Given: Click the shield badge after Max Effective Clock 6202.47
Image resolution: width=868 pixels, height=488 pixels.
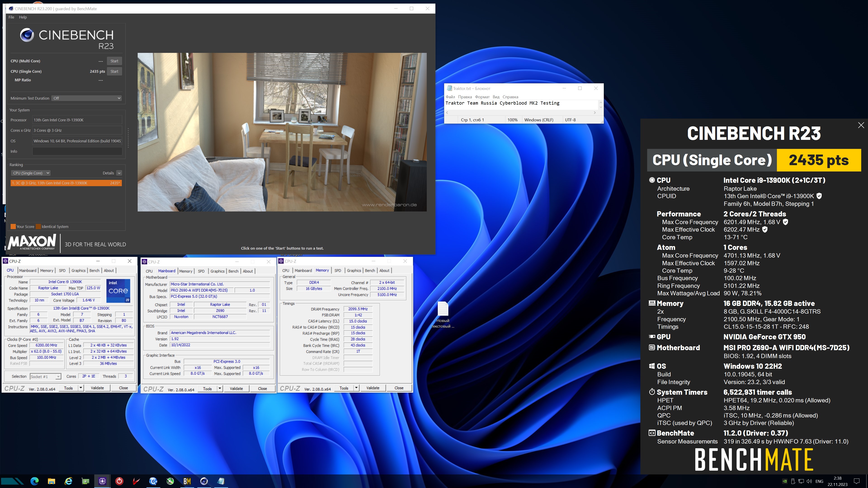Looking at the screenshot, I should pyautogui.click(x=765, y=229).
